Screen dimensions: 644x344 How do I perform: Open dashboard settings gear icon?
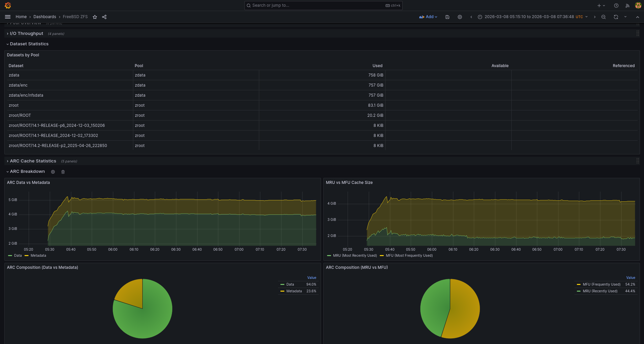[460, 17]
